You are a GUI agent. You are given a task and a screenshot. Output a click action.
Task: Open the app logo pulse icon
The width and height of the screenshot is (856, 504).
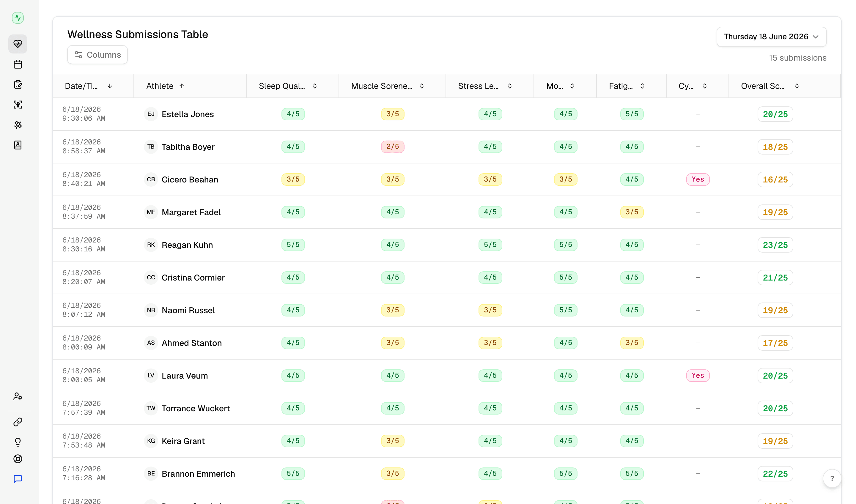click(x=18, y=18)
